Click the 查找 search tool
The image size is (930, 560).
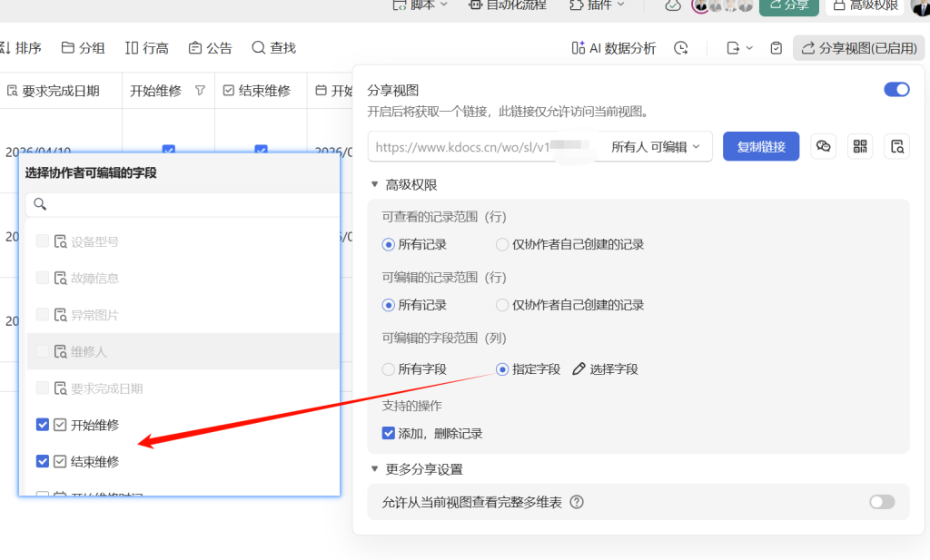(x=274, y=48)
